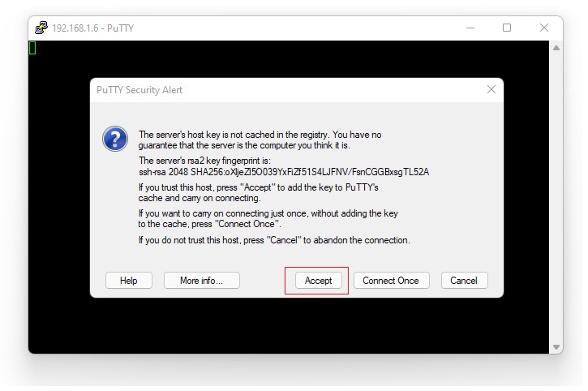Close the PuTTY Security Alert dialog

point(491,89)
